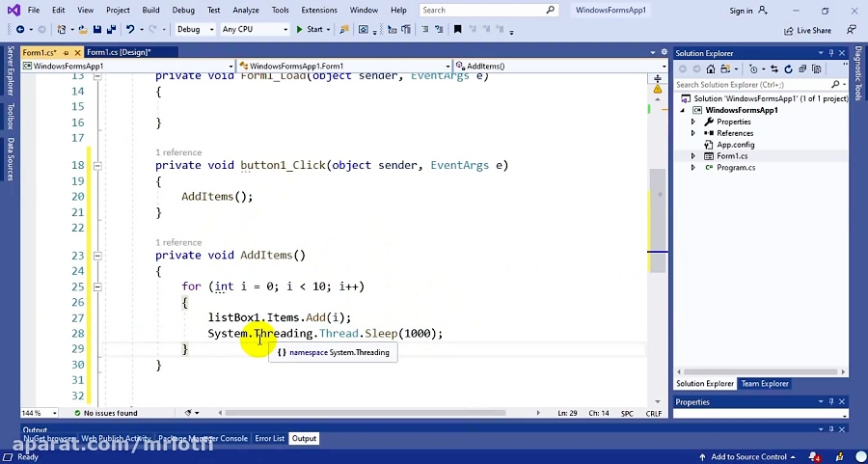Click the Refresh icon in Solution Explorer

pyautogui.click(x=788, y=69)
